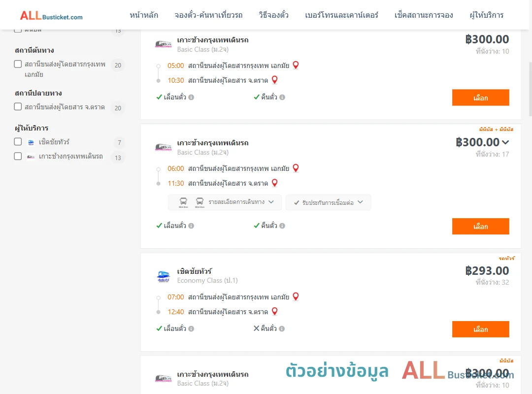Image resolution: width=532 pixels, height=394 pixels.
Task: Tick origin station เอกมัย filter checkbox
Action: click(x=18, y=64)
